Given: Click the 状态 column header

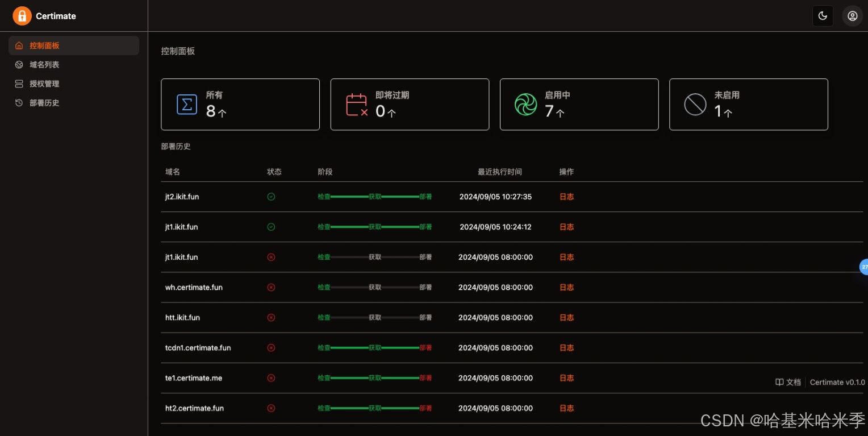Looking at the screenshot, I should pyautogui.click(x=274, y=171).
